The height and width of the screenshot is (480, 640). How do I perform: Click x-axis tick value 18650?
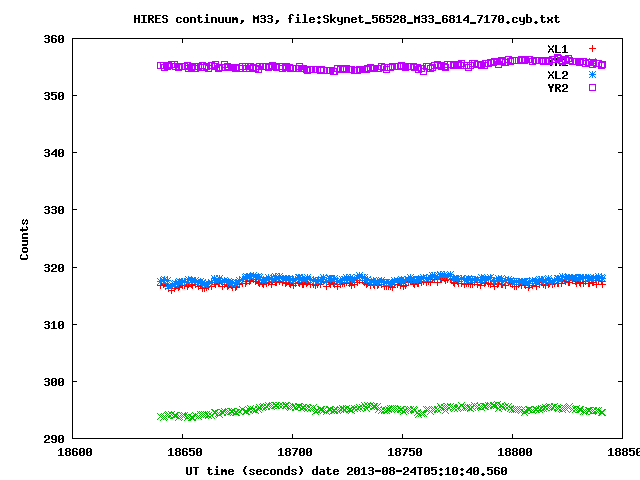pos(184,452)
